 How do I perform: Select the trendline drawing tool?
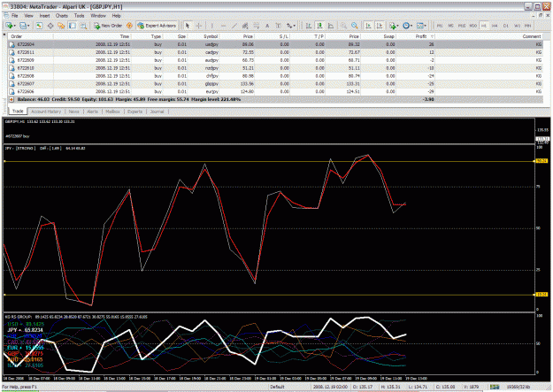coord(234,26)
